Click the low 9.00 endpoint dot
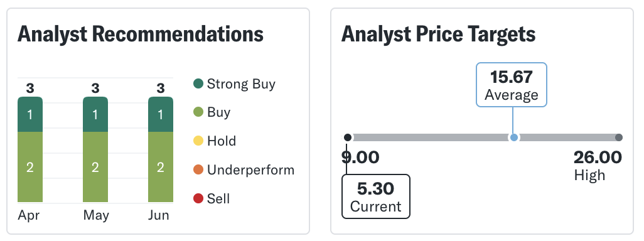 348,137
